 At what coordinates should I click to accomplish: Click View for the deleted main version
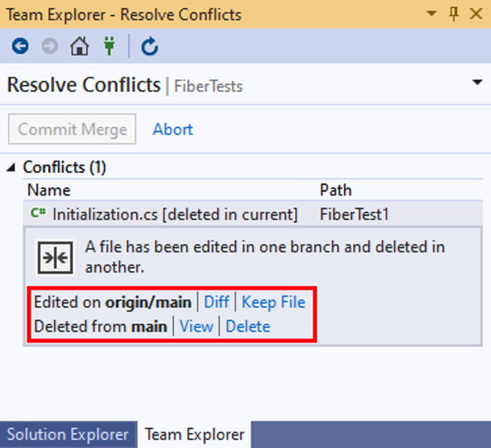(197, 326)
